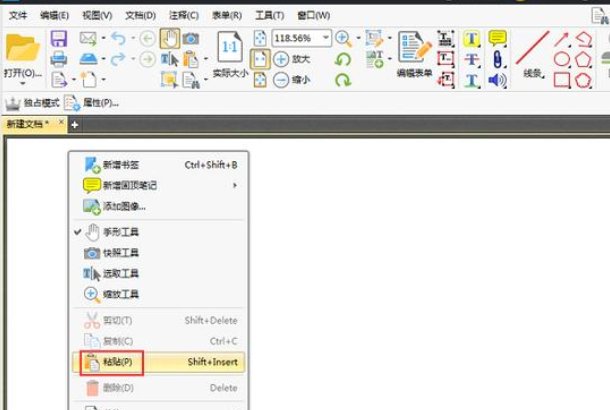610x410 pixels.
Task: Expand the Redo history dropdown arrow
Action: coord(133,59)
